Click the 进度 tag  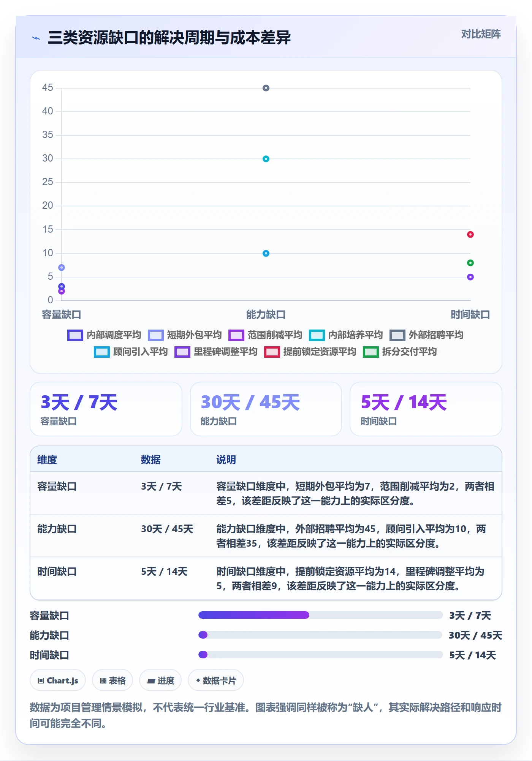tap(160, 680)
